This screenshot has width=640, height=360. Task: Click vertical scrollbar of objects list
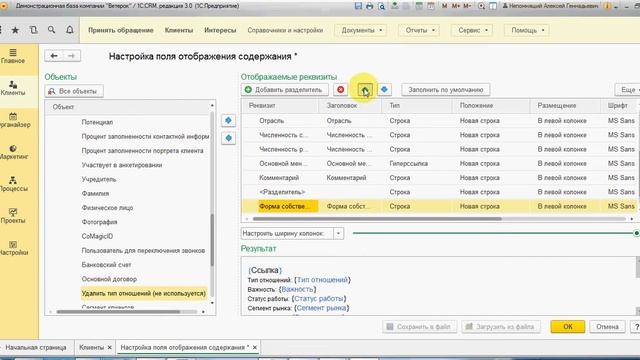click(x=212, y=240)
